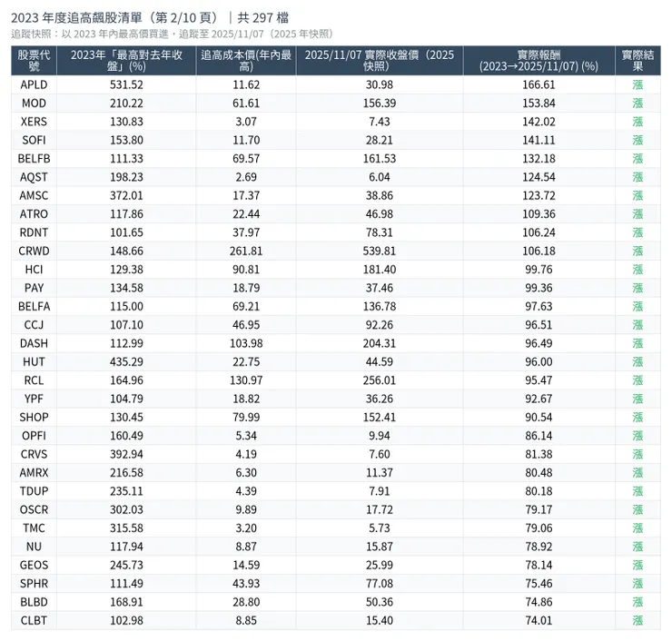The height and width of the screenshot is (641, 672).
Task: Select the DASH ticker cell
Action: (x=34, y=343)
